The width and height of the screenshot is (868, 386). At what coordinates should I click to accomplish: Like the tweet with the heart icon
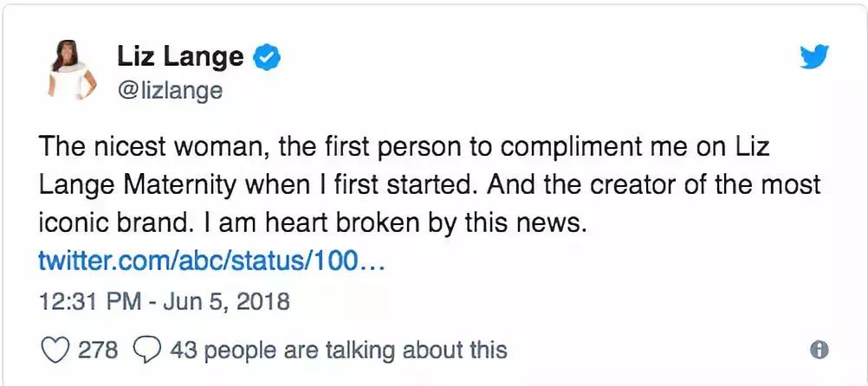[55, 350]
